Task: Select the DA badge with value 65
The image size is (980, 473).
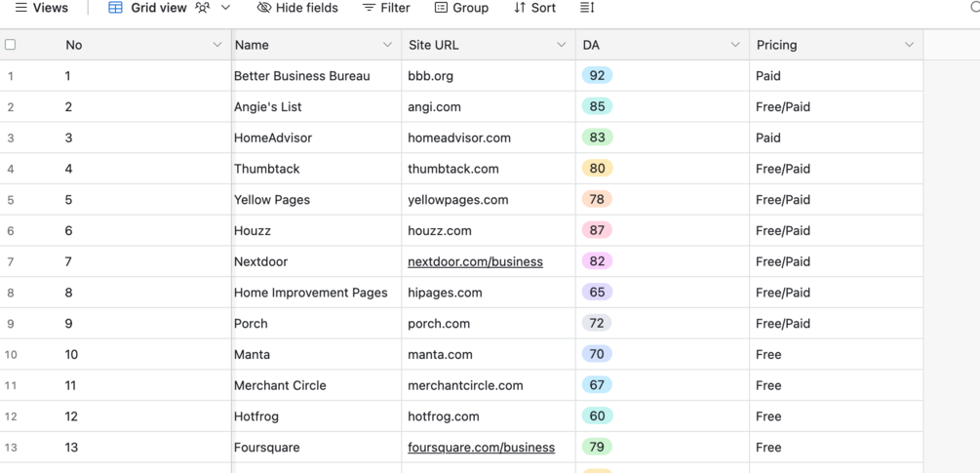Action: click(x=597, y=293)
